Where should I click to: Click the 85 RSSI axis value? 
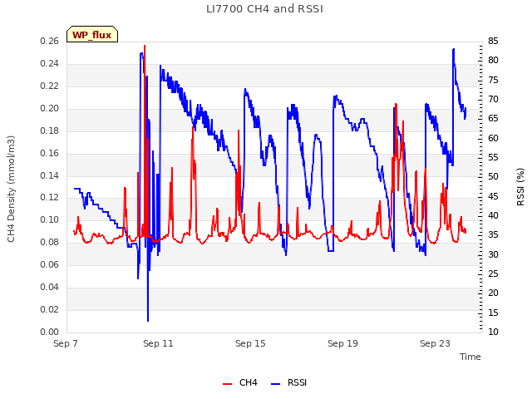[493, 41]
